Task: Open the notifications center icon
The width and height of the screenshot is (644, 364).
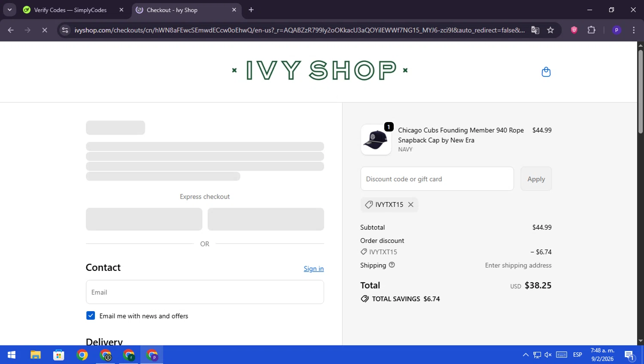Action: pos(629,355)
